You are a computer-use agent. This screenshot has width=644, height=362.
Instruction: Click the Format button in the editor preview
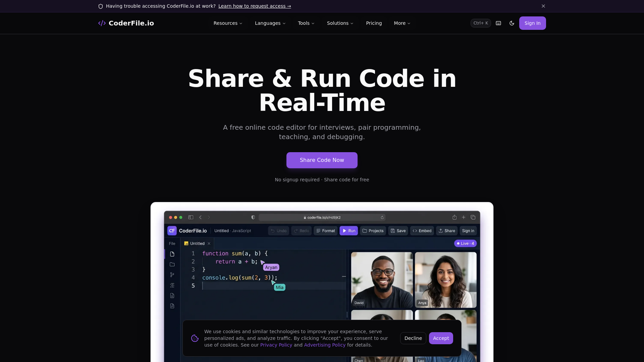tap(325, 231)
